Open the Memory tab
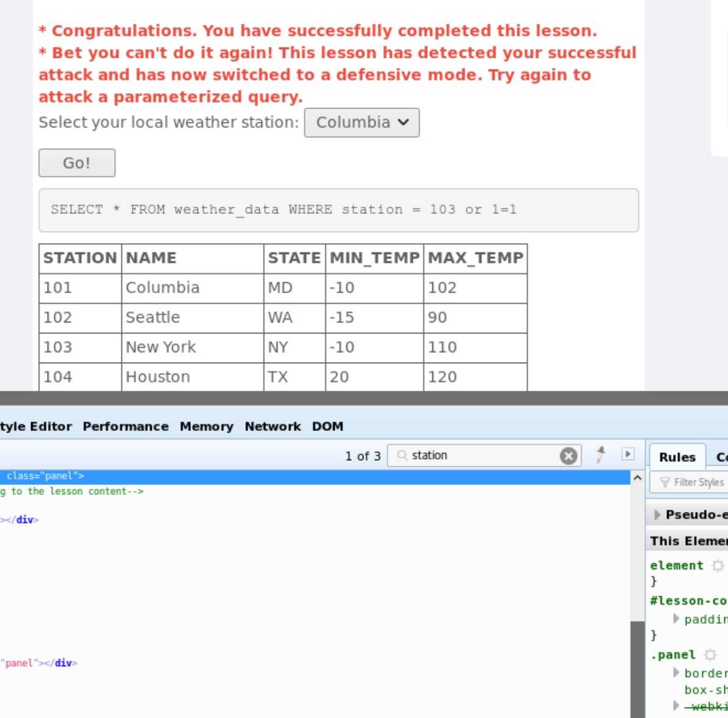728x718 pixels. pos(207,426)
